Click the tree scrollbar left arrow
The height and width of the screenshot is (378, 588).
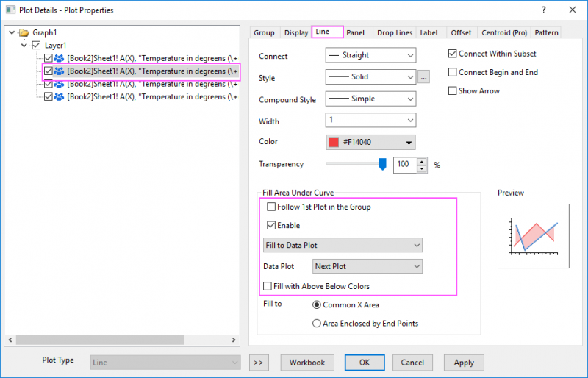coord(10,340)
